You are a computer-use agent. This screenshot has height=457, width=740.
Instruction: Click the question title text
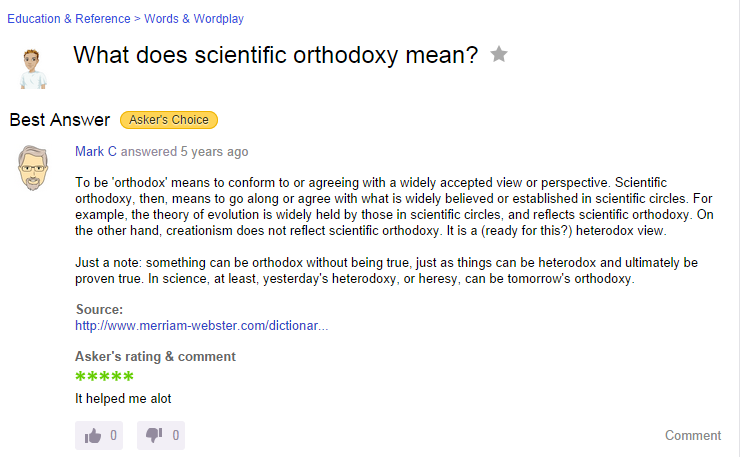point(276,54)
